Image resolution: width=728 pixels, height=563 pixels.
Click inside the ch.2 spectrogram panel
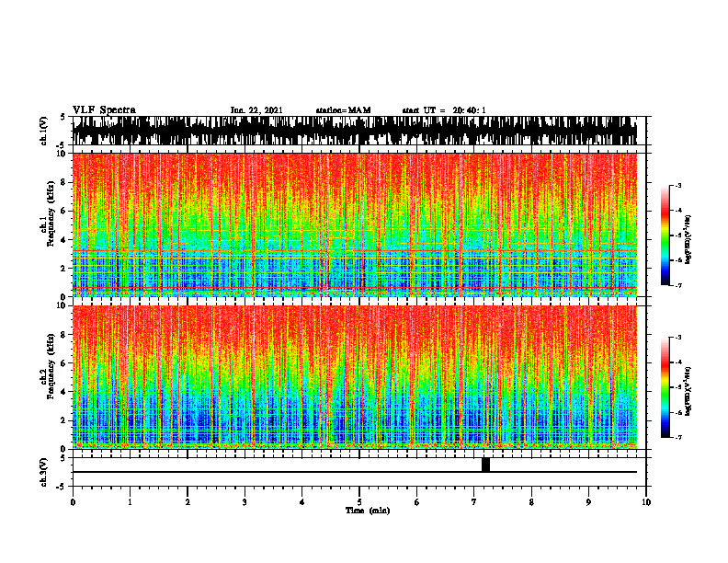click(x=355, y=377)
